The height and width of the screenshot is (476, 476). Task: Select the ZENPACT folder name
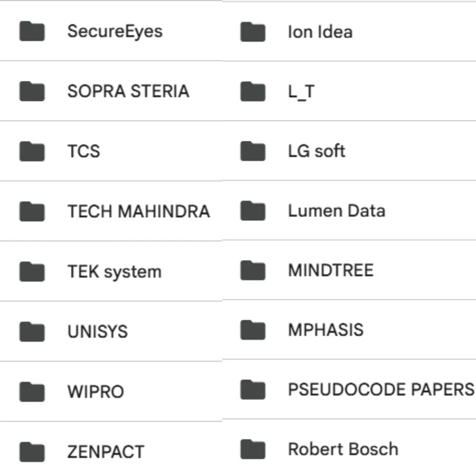pyautogui.click(x=106, y=452)
